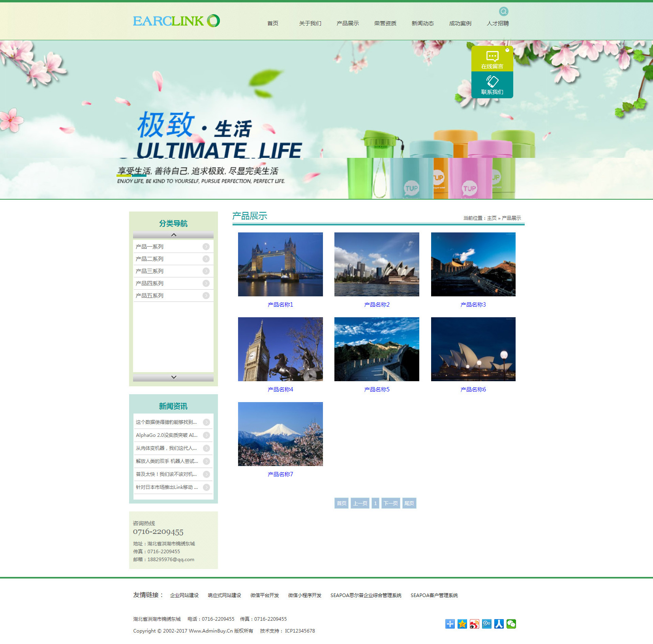
Task: Open the 产品名称2 product link
Action: tap(377, 305)
